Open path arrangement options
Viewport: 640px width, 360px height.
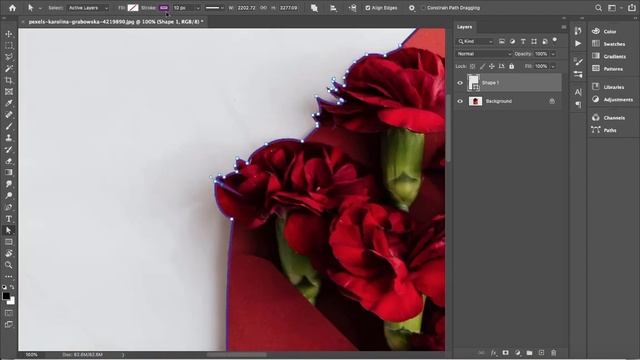(352, 8)
